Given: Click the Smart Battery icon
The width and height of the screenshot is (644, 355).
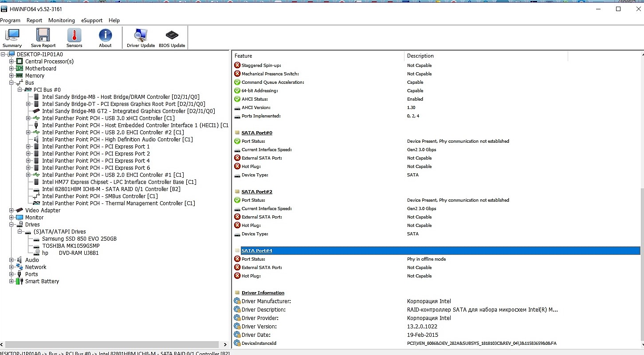Looking at the screenshot, I should [20, 281].
